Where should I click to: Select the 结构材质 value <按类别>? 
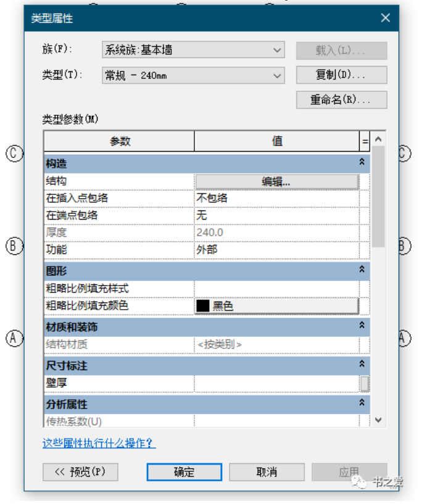[x=277, y=345]
